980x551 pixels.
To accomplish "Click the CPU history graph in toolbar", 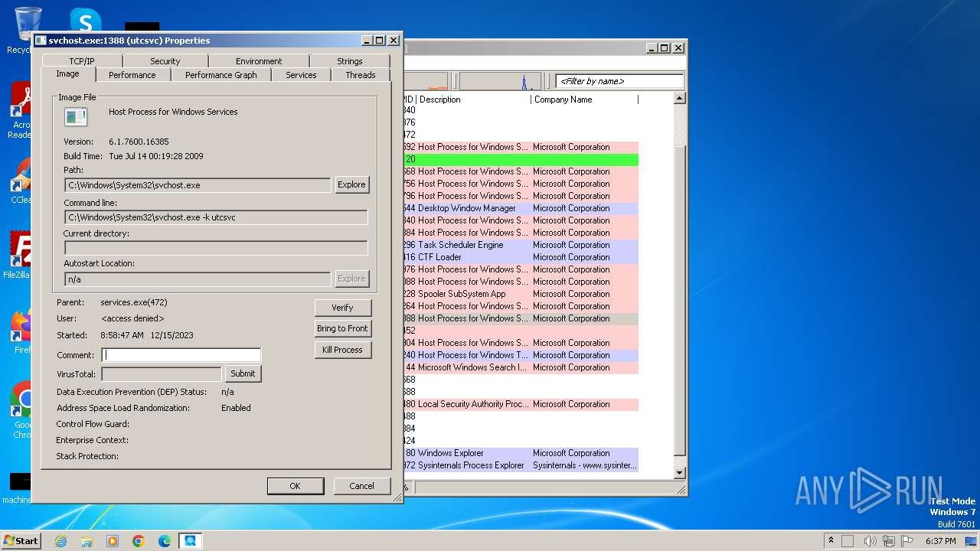I will (x=499, y=81).
